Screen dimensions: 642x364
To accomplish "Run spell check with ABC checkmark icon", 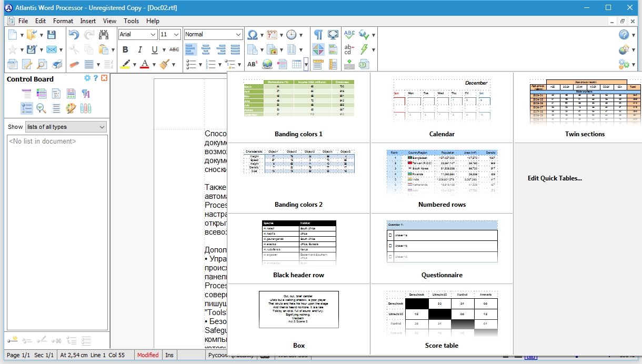I will [349, 35].
